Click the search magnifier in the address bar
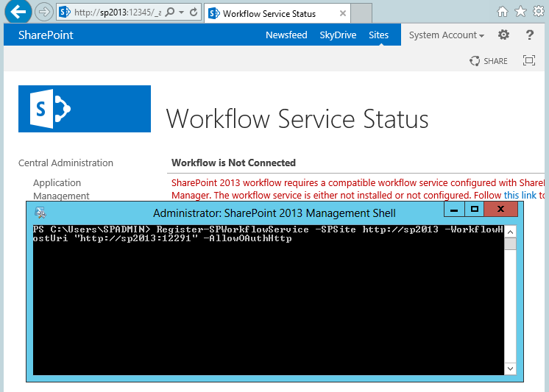 point(170,13)
